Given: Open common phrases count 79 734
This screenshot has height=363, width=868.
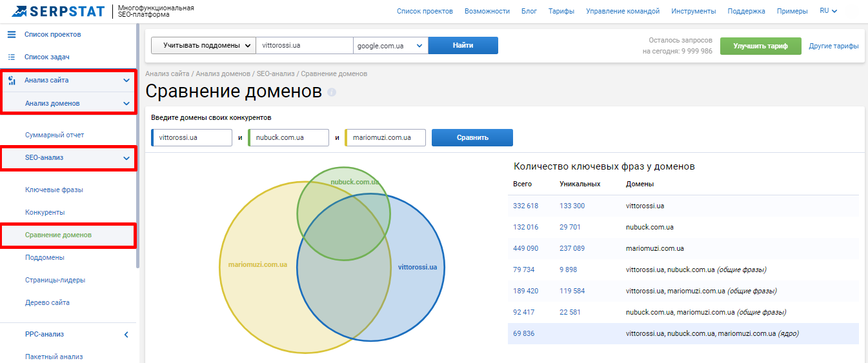Looking at the screenshot, I should pyautogui.click(x=523, y=270).
